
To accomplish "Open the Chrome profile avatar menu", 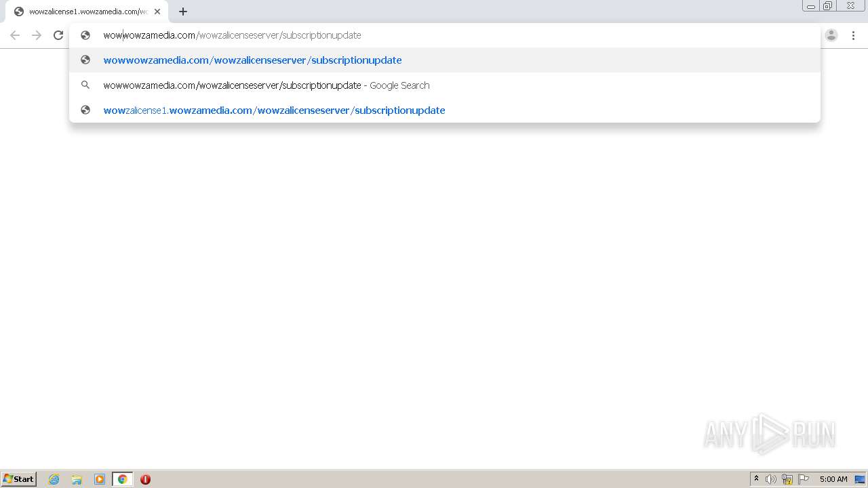I will point(831,35).
